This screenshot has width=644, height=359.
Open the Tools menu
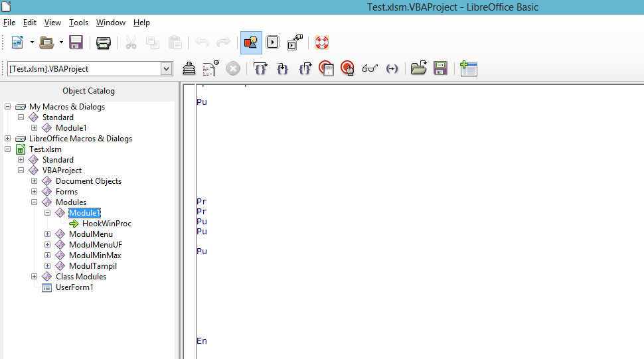tap(78, 23)
